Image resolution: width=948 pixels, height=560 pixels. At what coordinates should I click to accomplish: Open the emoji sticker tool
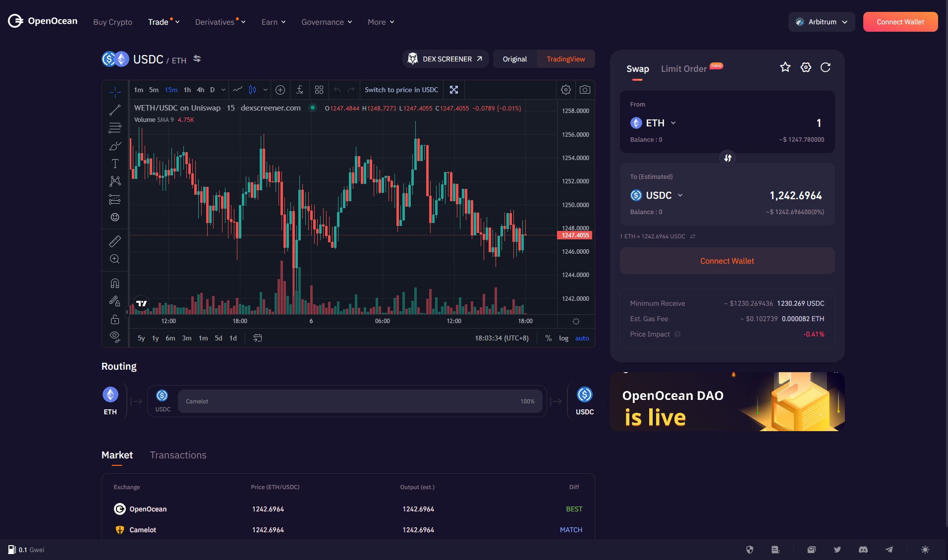point(115,217)
